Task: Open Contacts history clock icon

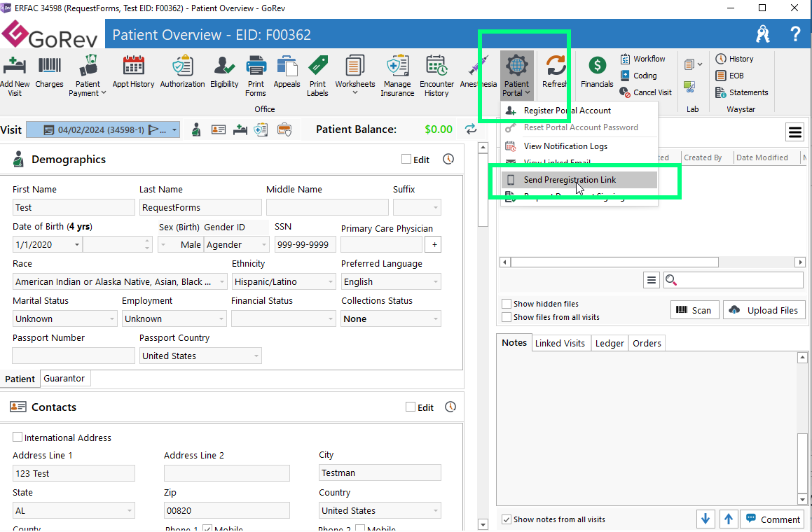Action: point(450,407)
